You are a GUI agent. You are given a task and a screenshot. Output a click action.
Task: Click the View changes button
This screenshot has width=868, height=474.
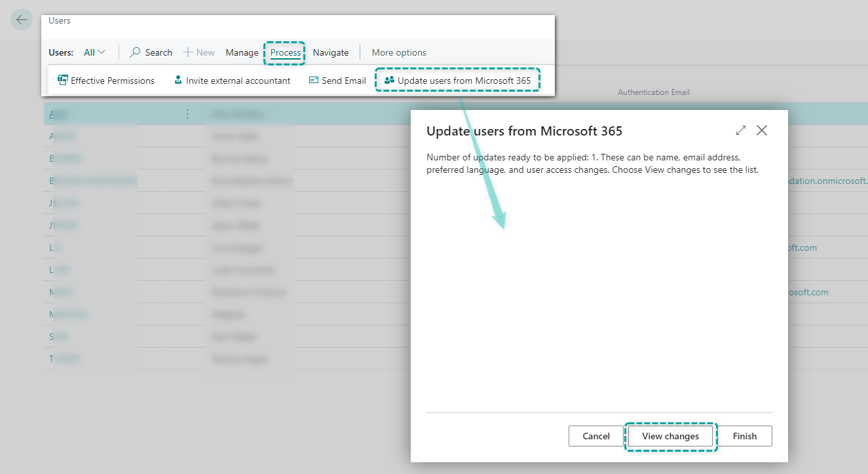[670, 436]
